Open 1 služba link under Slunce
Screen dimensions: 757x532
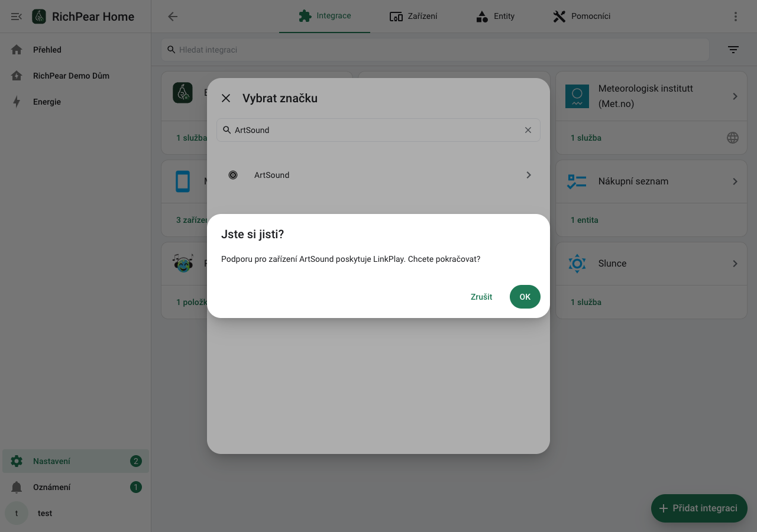(x=586, y=302)
